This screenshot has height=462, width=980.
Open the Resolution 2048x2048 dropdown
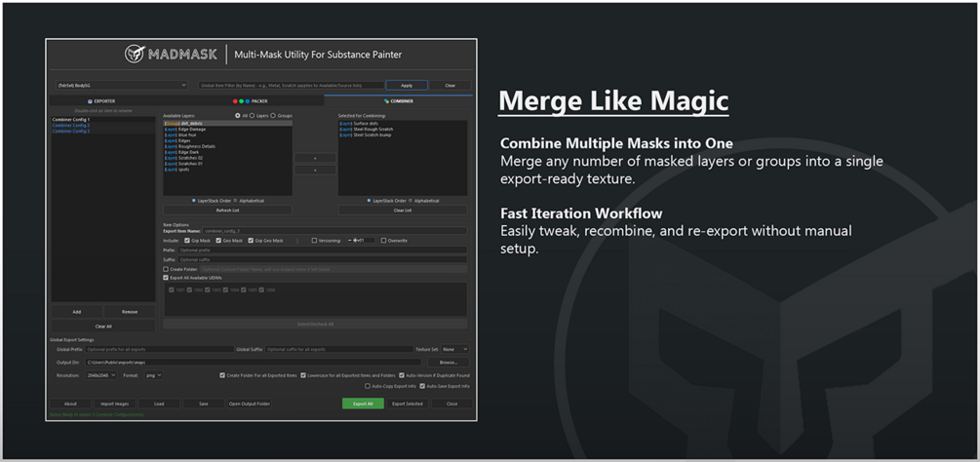coord(99,375)
